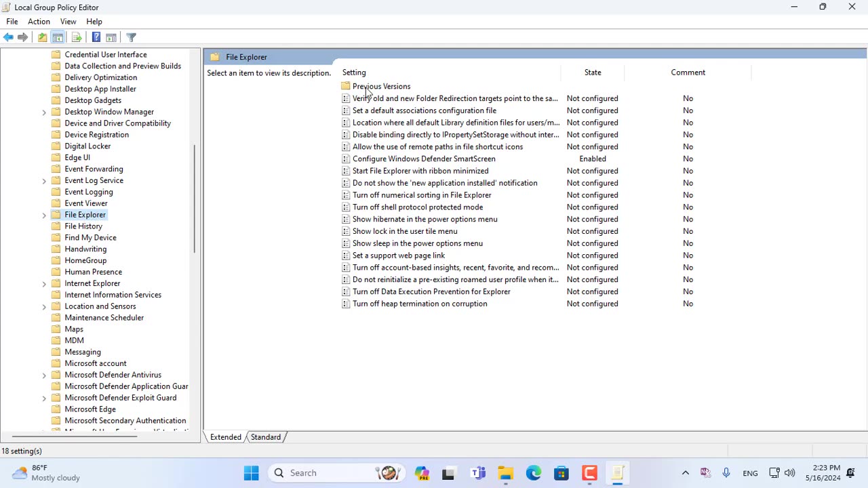Image resolution: width=868 pixels, height=488 pixels.
Task: Click the Enabled state of SmartScreen policy
Action: [593, 159]
